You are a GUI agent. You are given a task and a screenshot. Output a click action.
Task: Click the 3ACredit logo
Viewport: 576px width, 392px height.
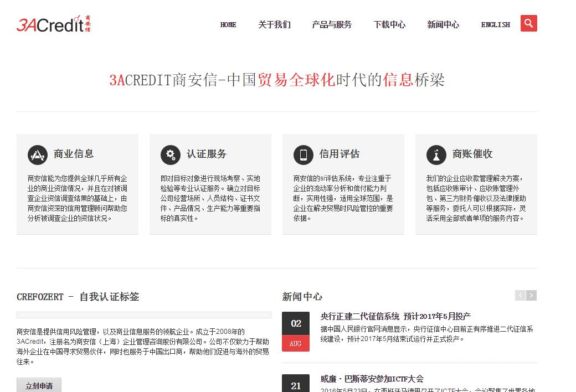(x=54, y=24)
